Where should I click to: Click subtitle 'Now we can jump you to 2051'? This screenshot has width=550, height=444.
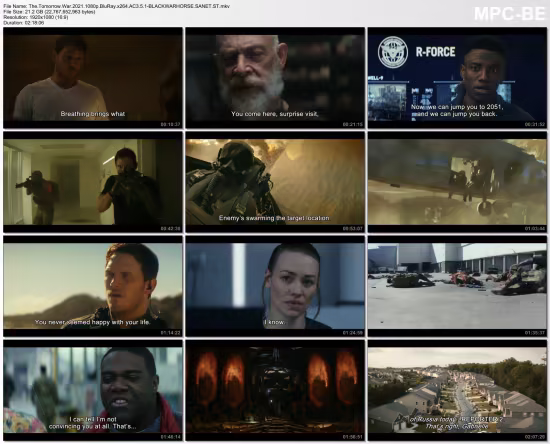point(457,107)
